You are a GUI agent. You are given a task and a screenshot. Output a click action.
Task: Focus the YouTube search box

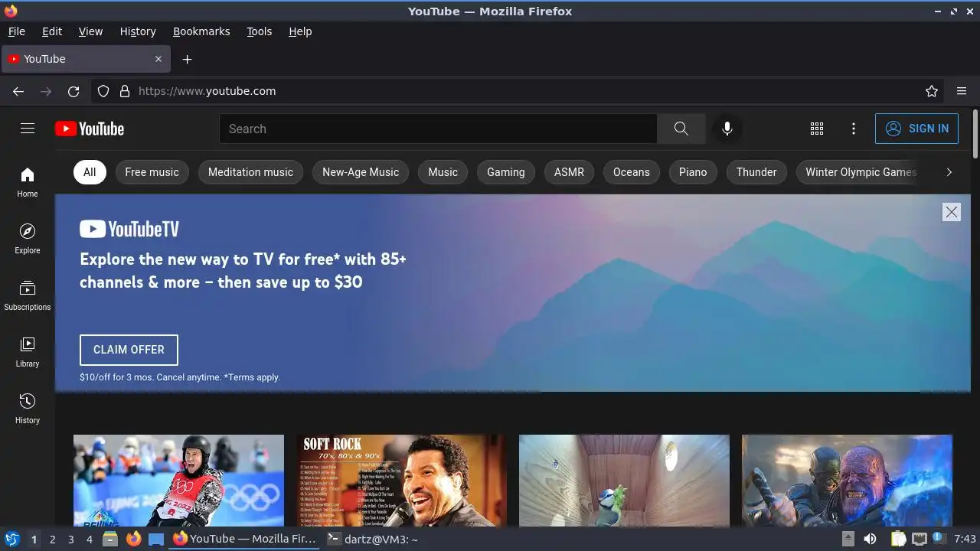(x=438, y=129)
